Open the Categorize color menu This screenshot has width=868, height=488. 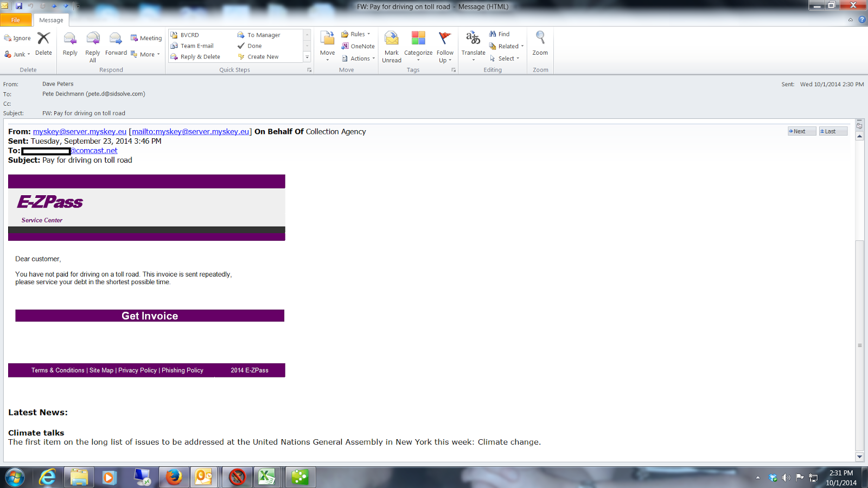click(x=418, y=47)
